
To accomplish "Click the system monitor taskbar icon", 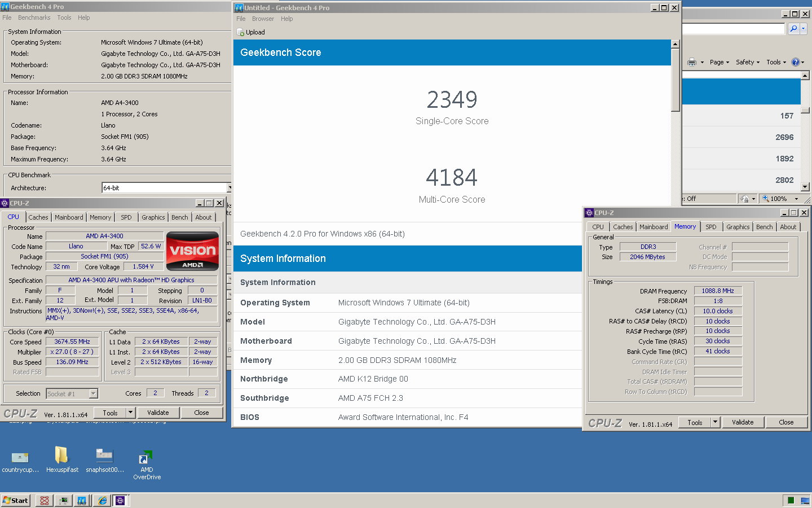I will (63, 501).
